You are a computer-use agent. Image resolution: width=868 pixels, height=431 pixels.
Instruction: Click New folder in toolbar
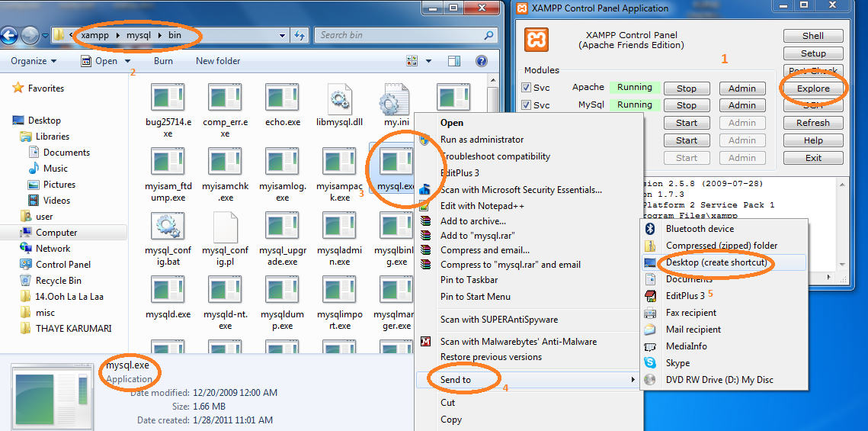click(218, 61)
